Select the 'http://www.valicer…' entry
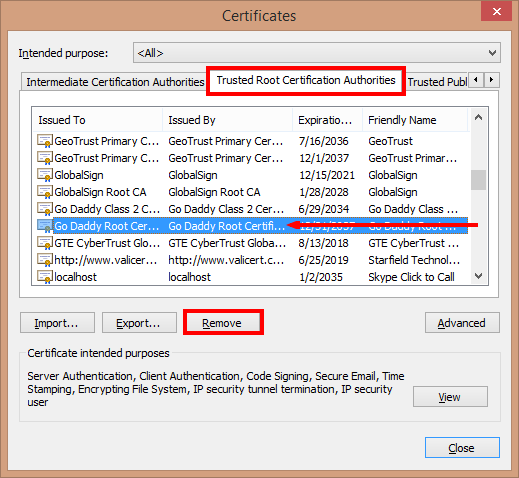Viewport: 519px width, 478px height. click(x=106, y=260)
